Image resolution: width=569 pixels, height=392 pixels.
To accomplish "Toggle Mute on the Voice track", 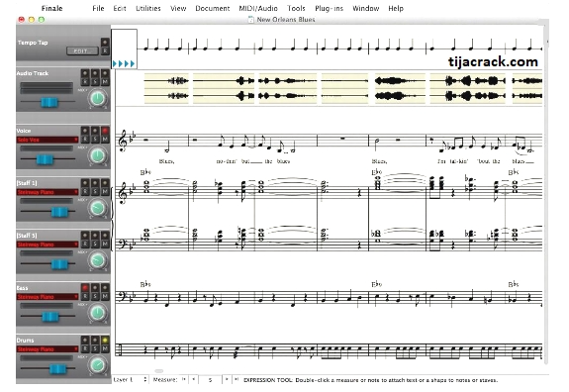I will (105, 140).
